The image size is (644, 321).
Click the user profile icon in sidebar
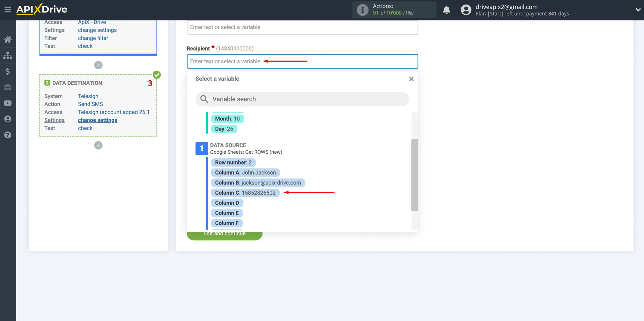click(8, 119)
